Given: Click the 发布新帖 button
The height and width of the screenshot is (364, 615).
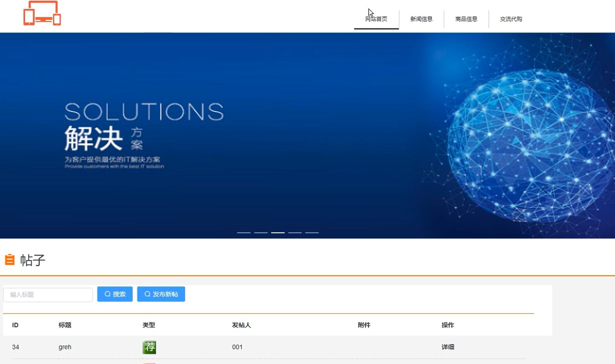Looking at the screenshot, I should (161, 294).
